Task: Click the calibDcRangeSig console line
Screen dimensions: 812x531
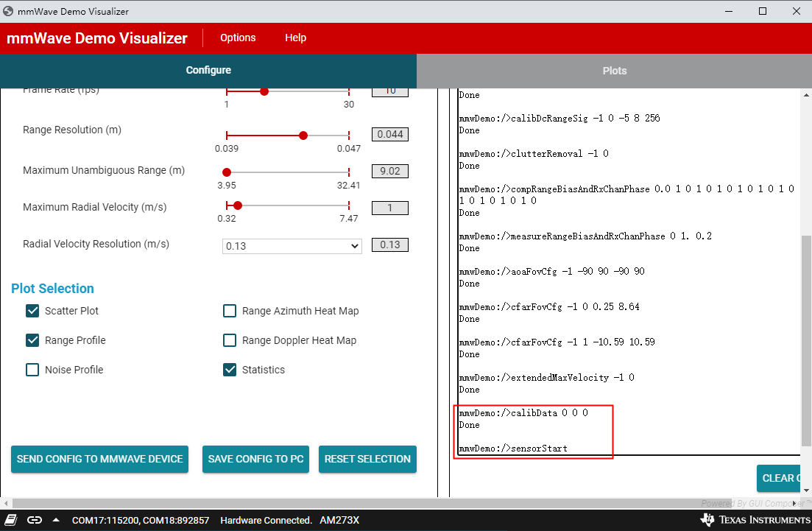Action: tap(559, 119)
